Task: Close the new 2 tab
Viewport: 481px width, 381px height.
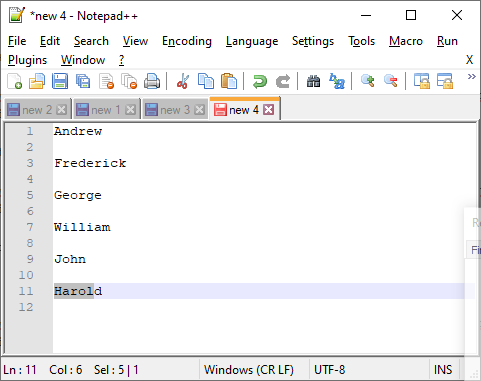Action: tap(61, 110)
